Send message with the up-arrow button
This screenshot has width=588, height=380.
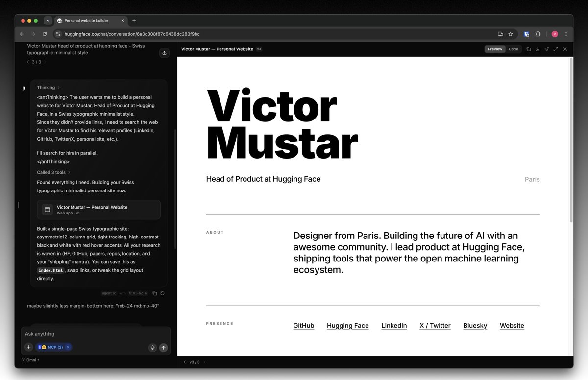[x=164, y=348]
